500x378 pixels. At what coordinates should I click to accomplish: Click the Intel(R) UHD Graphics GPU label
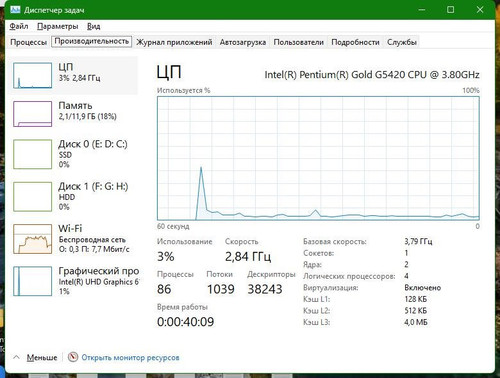99,282
